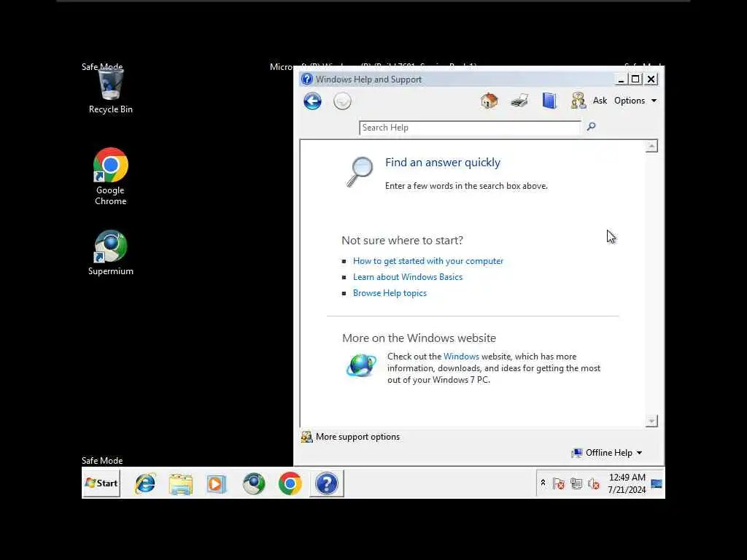Click the network tray icon
The height and width of the screenshot is (560, 747).
[x=576, y=484]
